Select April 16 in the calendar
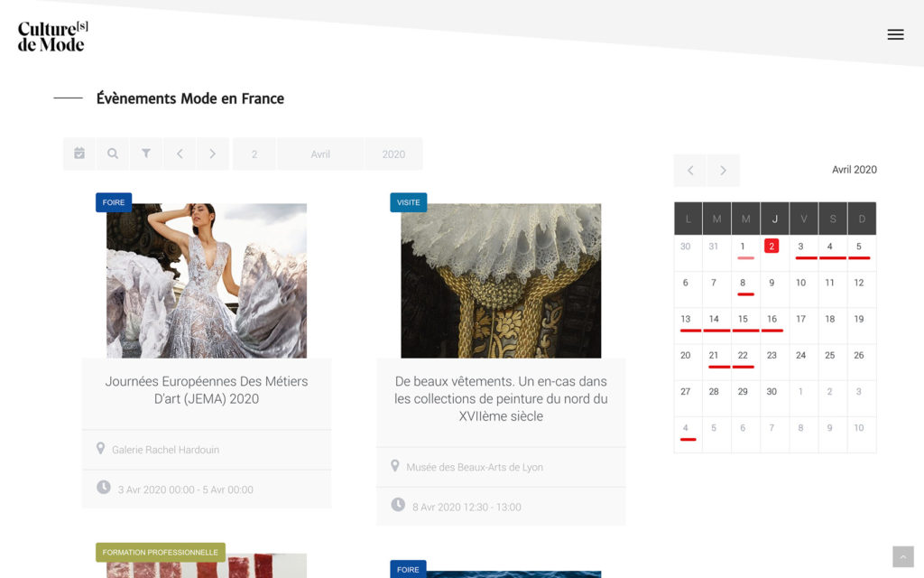Viewport: 924px width, 578px height. tap(772, 319)
